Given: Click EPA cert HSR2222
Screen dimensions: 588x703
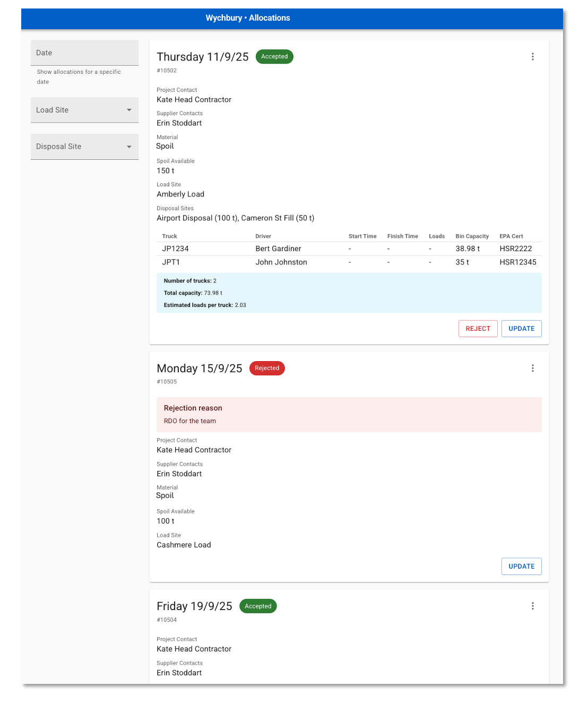Looking at the screenshot, I should [x=516, y=249].
